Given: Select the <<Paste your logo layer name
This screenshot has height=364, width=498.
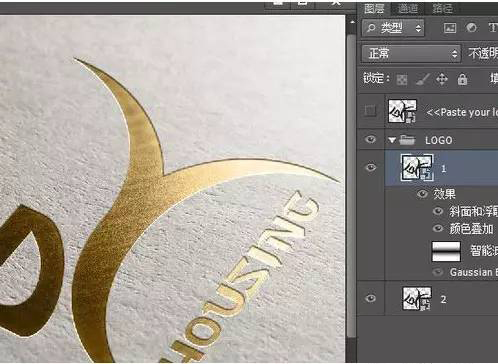Looking at the screenshot, I should (462, 112).
